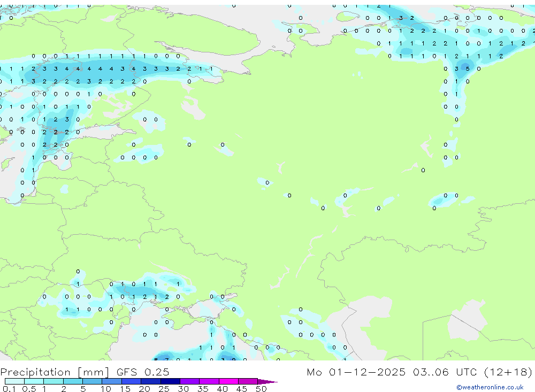Viewport: 535px width, 392px height.
Task: Click the legend label '20'
Action: [x=144, y=389]
